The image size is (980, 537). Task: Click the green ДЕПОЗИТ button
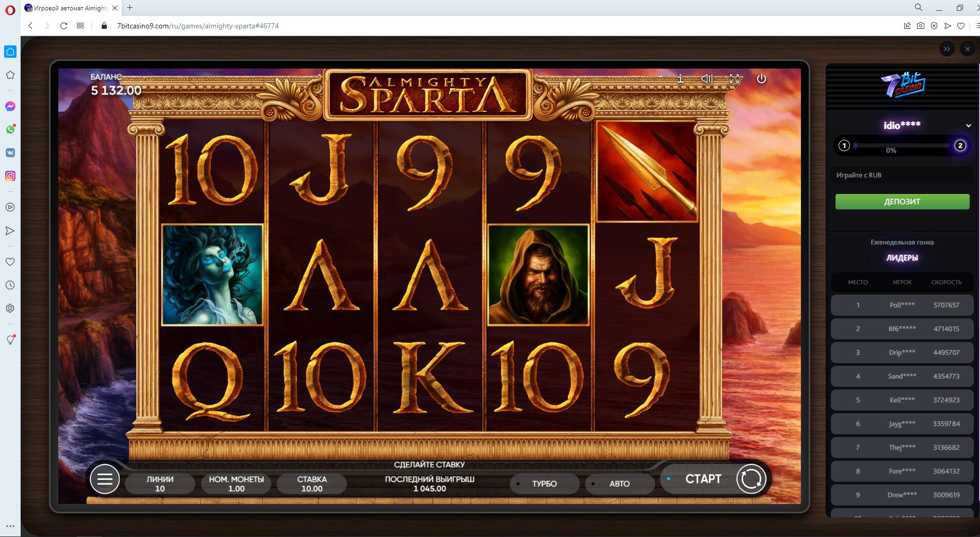click(x=902, y=201)
